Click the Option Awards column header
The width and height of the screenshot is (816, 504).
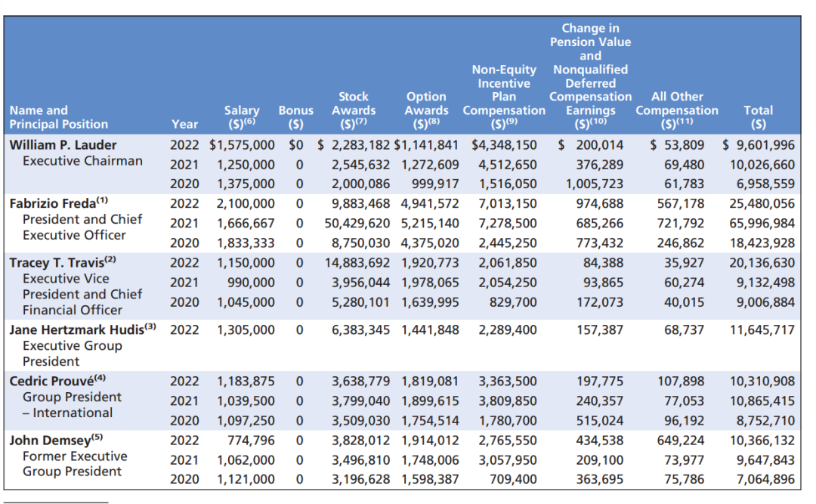coord(426,110)
